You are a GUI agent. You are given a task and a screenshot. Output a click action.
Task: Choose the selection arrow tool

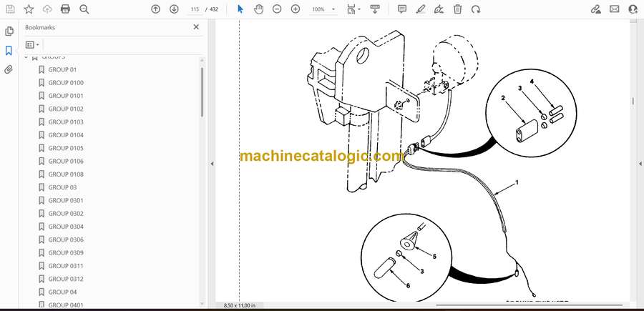240,9
